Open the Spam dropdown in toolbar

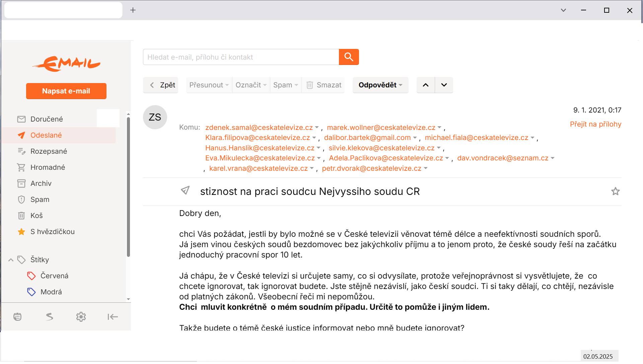point(286,85)
